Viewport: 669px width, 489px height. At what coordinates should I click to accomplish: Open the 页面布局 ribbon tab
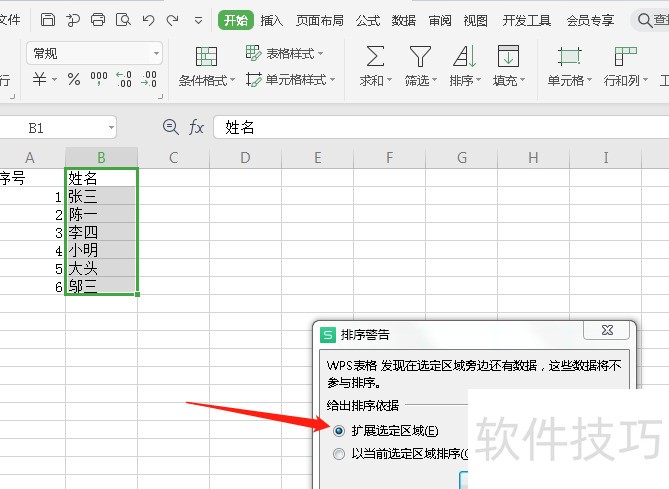click(x=320, y=20)
